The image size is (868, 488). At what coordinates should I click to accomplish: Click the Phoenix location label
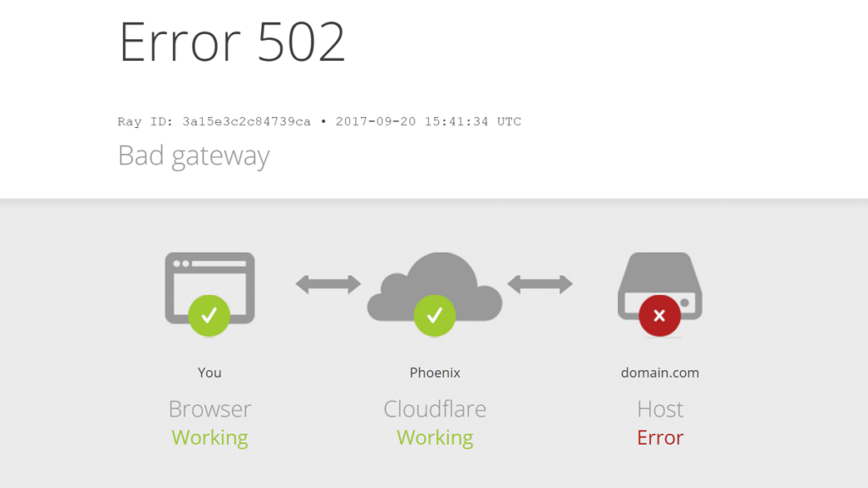click(435, 373)
